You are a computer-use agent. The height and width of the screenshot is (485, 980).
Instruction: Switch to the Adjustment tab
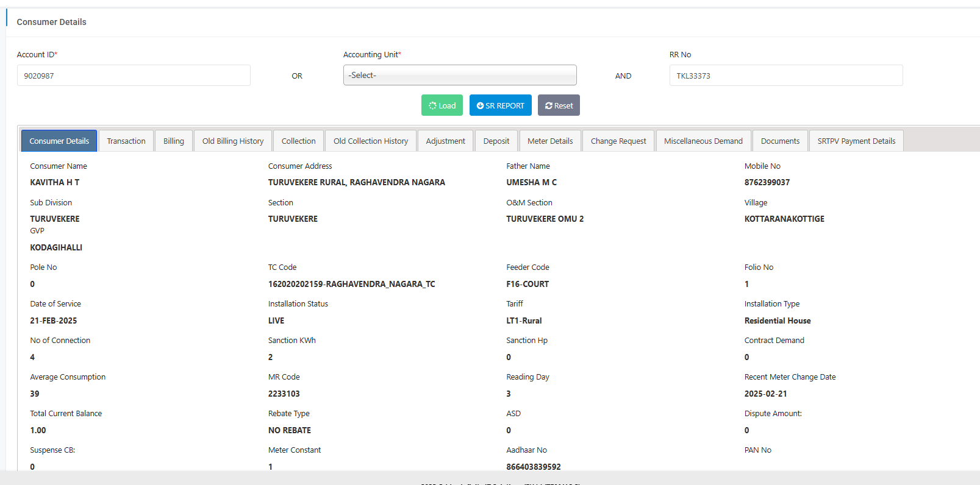(x=445, y=141)
